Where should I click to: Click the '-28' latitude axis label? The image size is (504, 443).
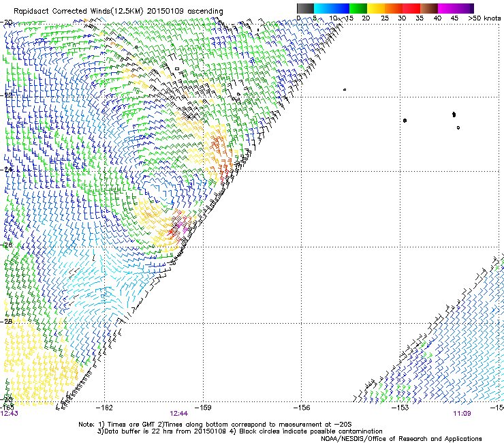(x=6, y=322)
